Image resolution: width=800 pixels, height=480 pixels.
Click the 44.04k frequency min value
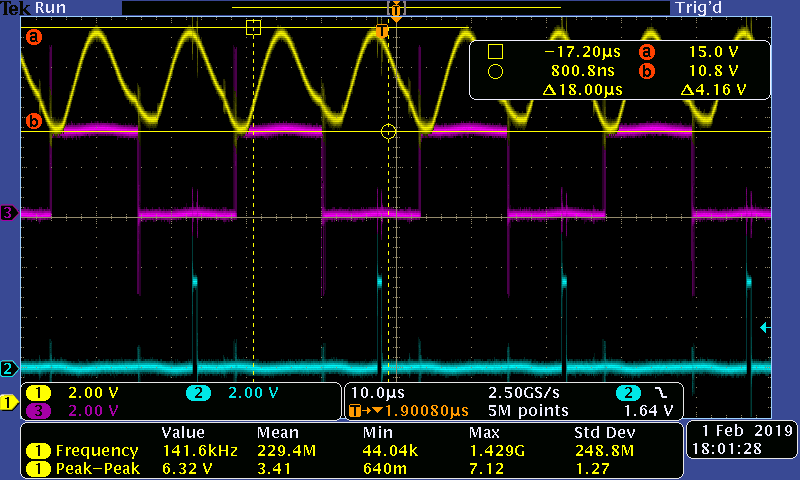click(390, 451)
